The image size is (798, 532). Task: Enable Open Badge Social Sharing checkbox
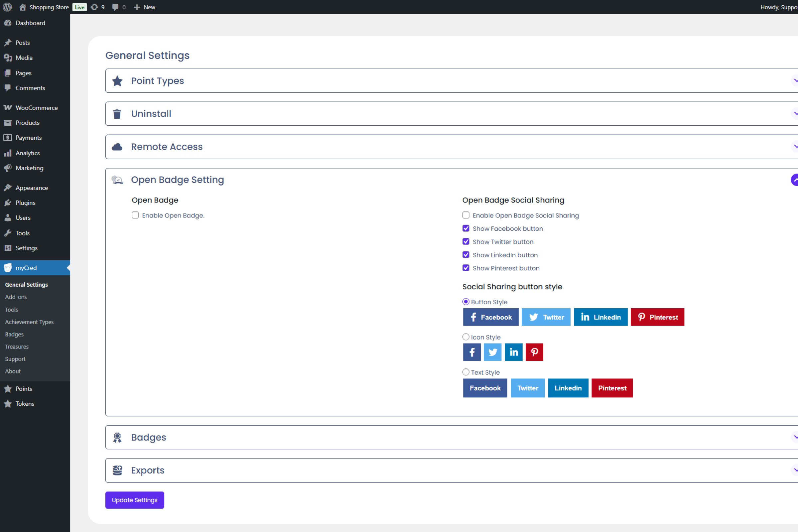click(x=465, y=215)
